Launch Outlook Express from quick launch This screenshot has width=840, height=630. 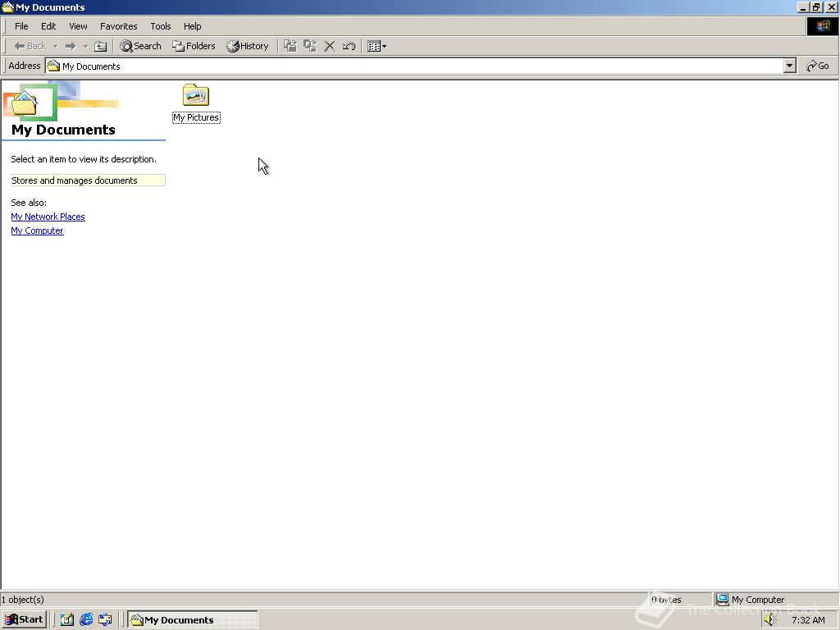[x=105, y=620]
